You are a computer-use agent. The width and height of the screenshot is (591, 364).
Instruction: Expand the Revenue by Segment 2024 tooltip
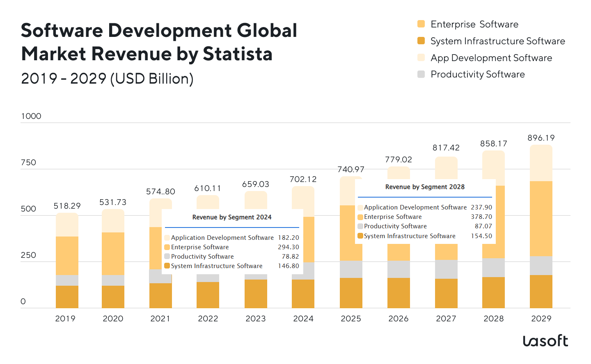coord(232,217)
